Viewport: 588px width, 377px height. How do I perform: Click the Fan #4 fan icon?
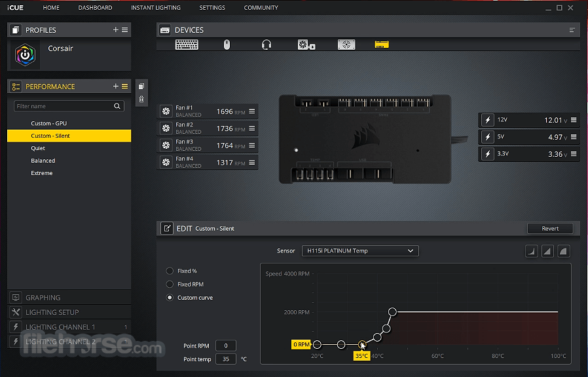point(166,162)
